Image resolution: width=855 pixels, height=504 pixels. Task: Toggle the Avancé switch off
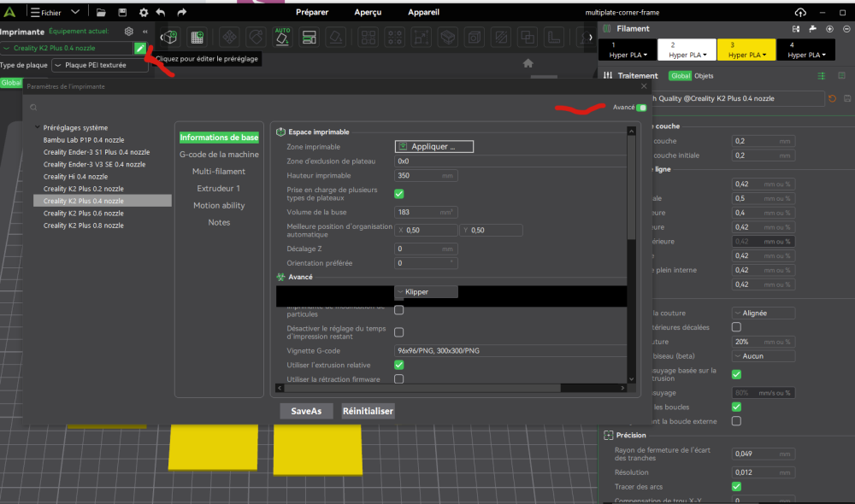[x=641, y=108]
